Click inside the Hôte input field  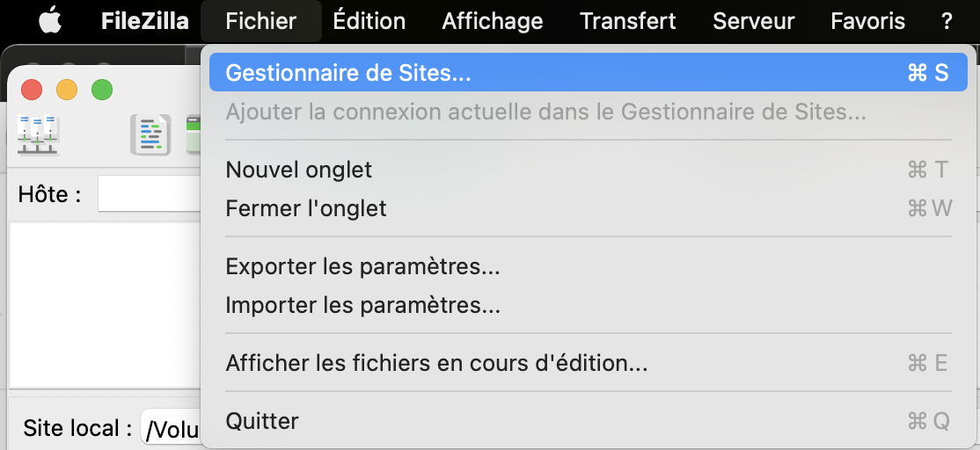149,194
